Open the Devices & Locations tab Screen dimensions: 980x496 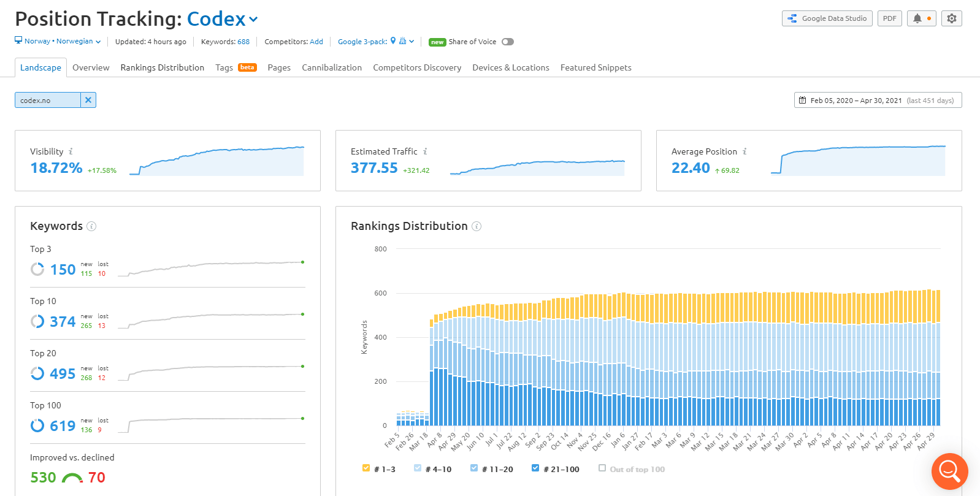point(511,67)
